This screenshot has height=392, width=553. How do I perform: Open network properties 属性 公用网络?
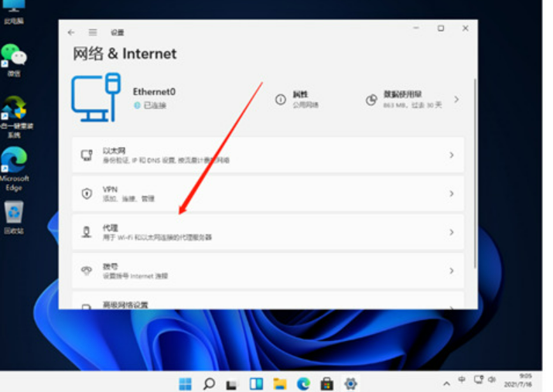[297, 100]
